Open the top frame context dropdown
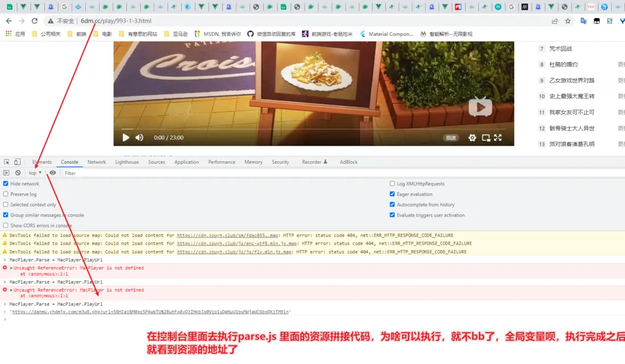 pyautogui.click(x=34, y=172)
